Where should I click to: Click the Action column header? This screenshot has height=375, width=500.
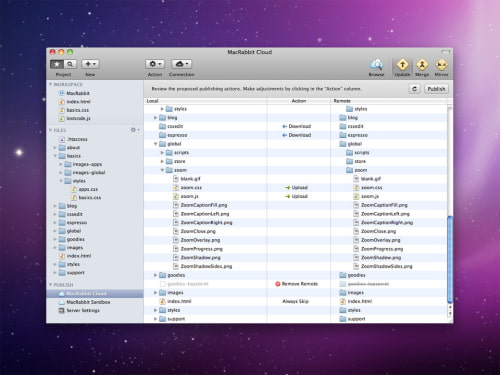299,101
